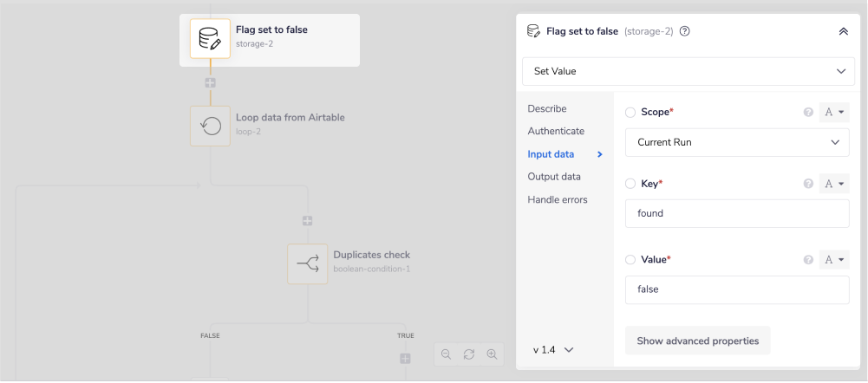This screenshot has width=868, height=383.
Task: Add a step below the Flag set to false node
Action: click(x=211, y=83)
